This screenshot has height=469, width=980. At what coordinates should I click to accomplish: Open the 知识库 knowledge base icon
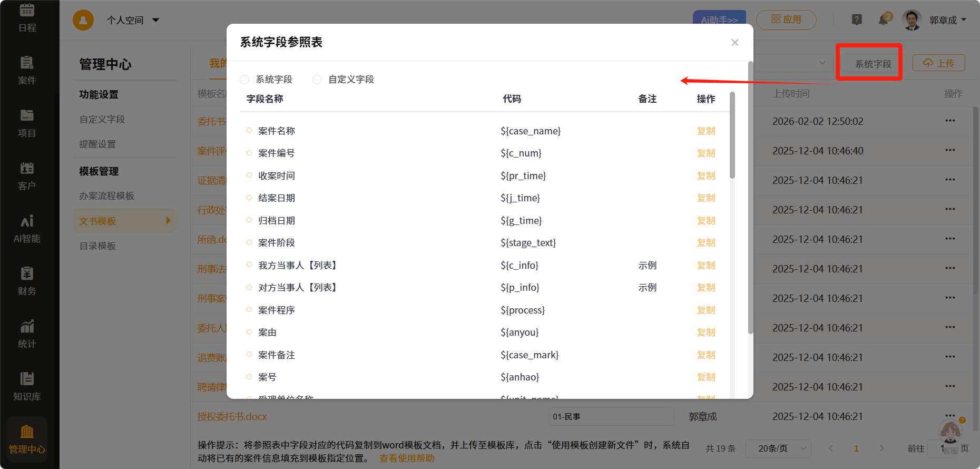(27, 386)
